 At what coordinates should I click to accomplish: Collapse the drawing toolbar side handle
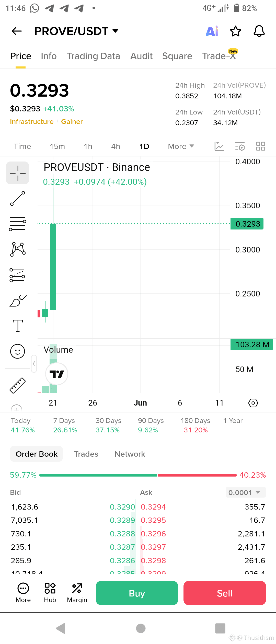(34, 364)
